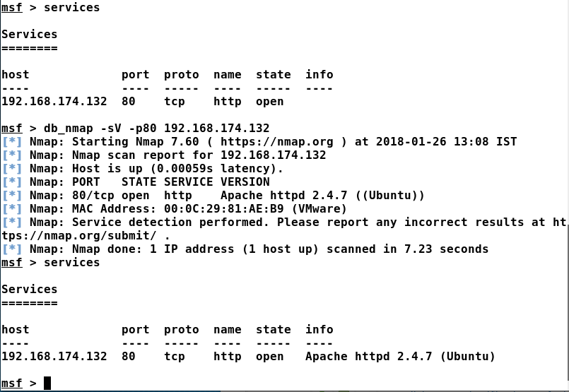Image resolution: width=569 pixels, height=392 pixels.
Task: Click the VERSION column header in the Nmap output
Action: (x=245, y=182)
